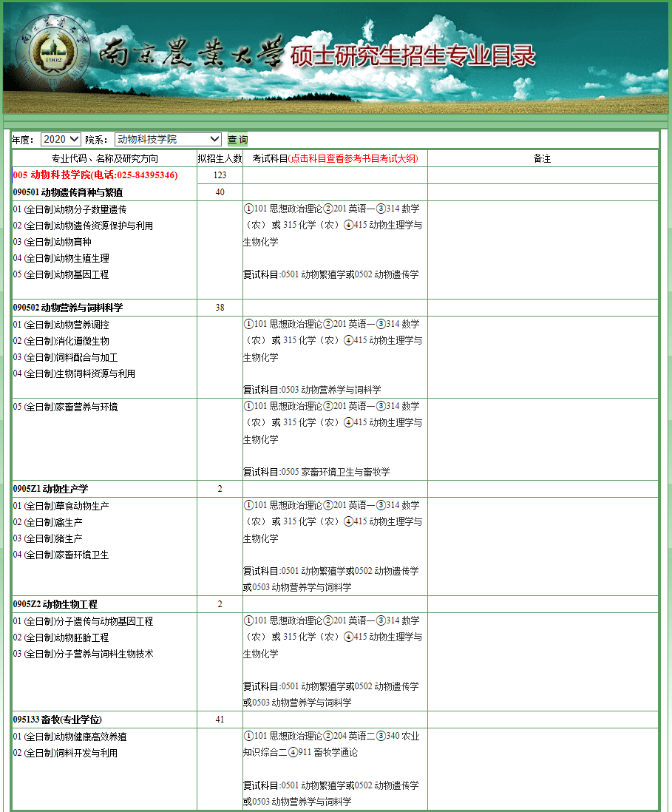Select the 005 动物科技学院 red heading
The height and width of the screenshot is (812, 672).
pos(95,175)
